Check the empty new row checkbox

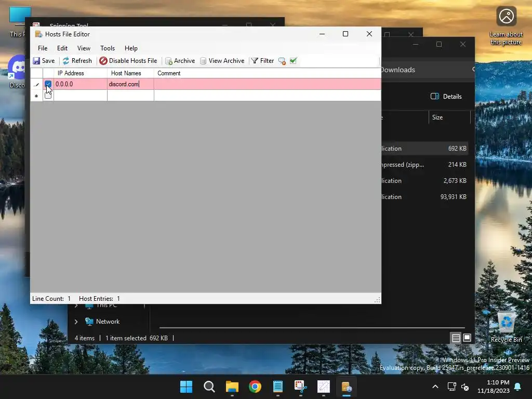pos(48,96)
